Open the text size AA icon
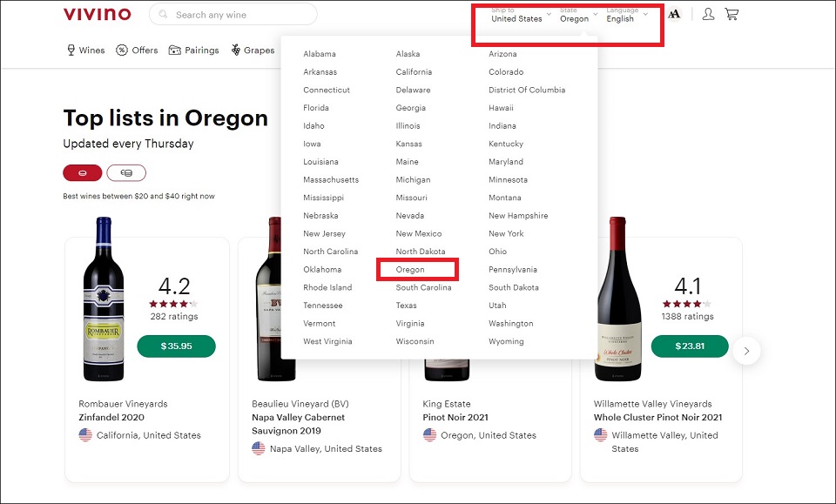 pos(674,14)
